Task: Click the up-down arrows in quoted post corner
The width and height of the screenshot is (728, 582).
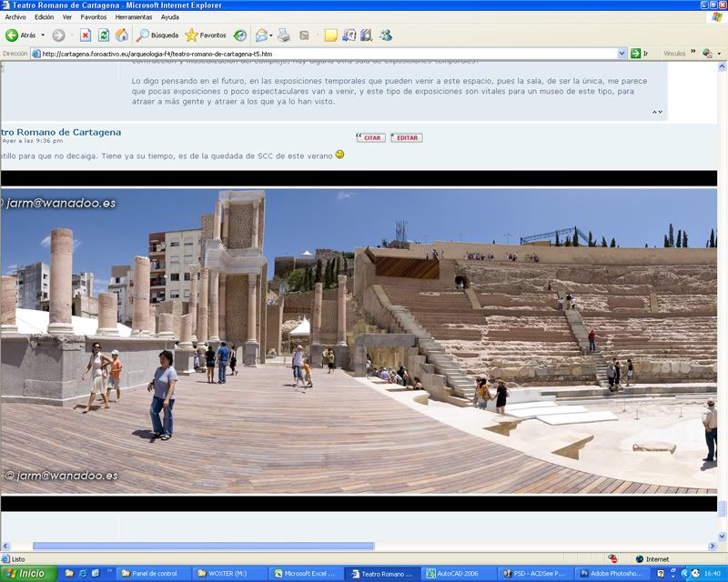Action: coord(657,112)
